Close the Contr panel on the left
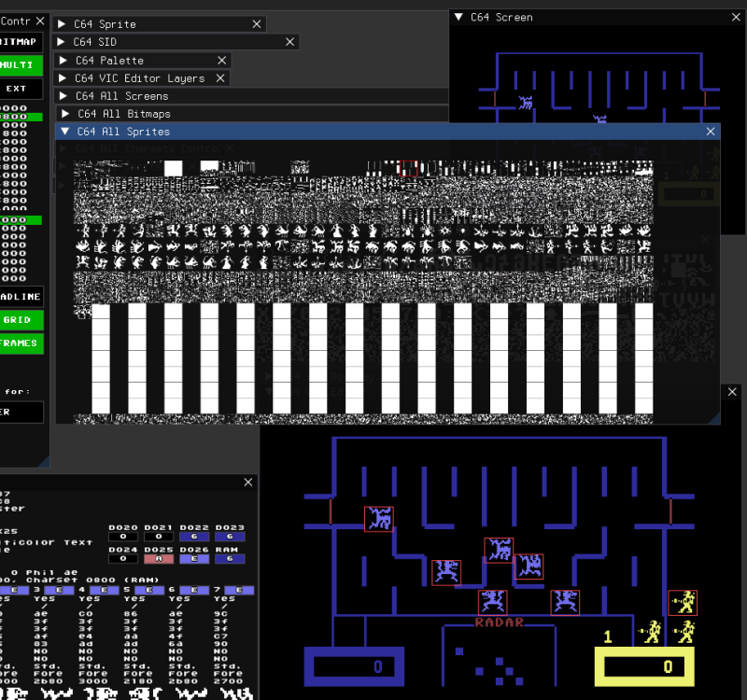The width and height of the screenshot is (747, 700). [40, 21]
